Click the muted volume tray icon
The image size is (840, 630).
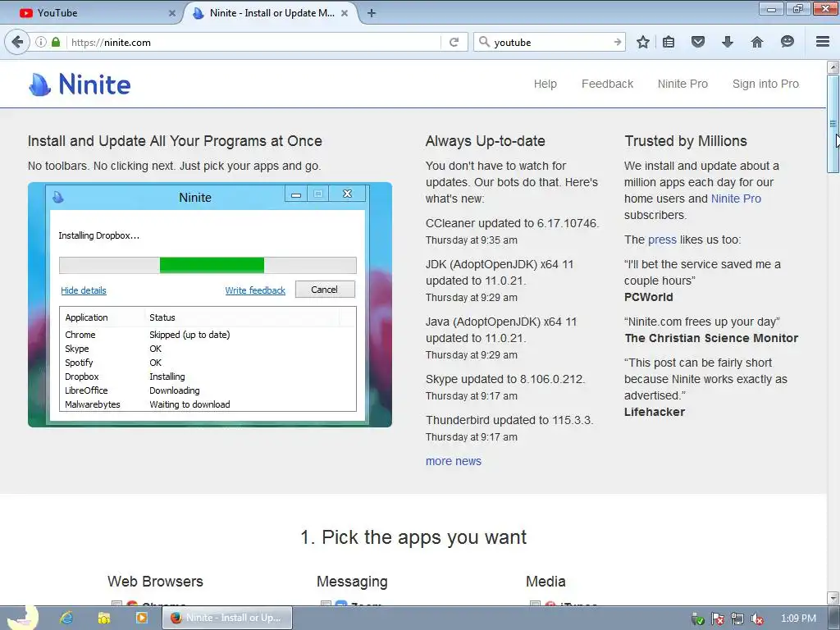pos(757,619)
